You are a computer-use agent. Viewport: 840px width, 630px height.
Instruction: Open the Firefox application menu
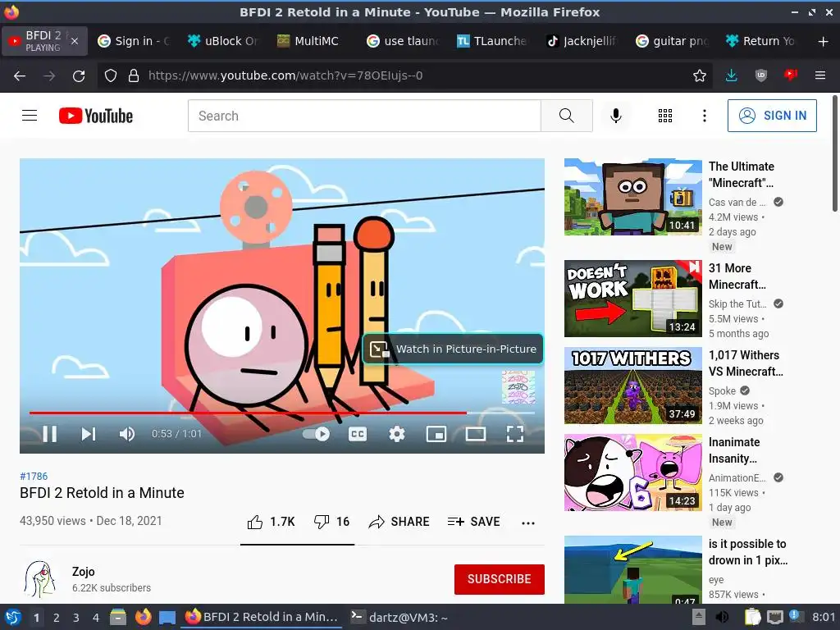[x=820, y=76]
